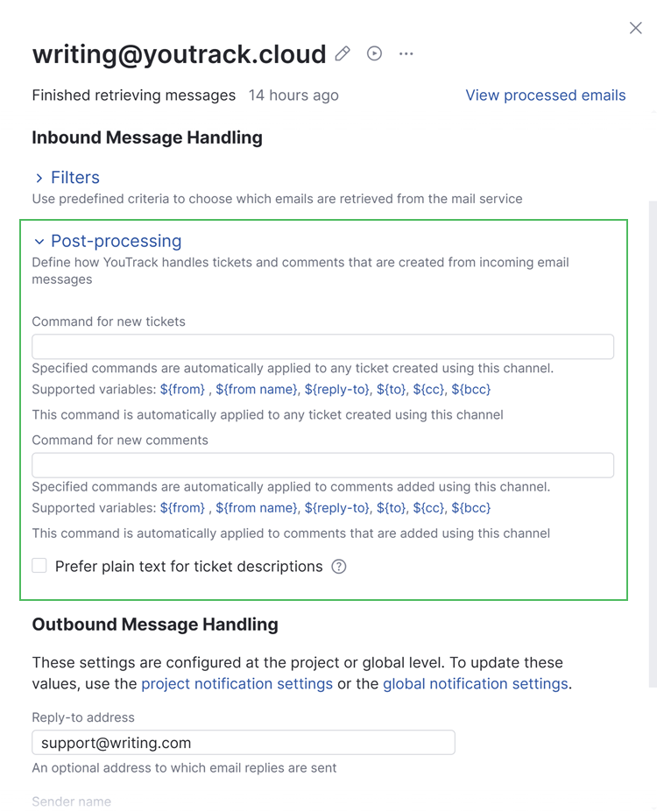Open the View processed emails link
657x812 pixels.
[545, 95]
